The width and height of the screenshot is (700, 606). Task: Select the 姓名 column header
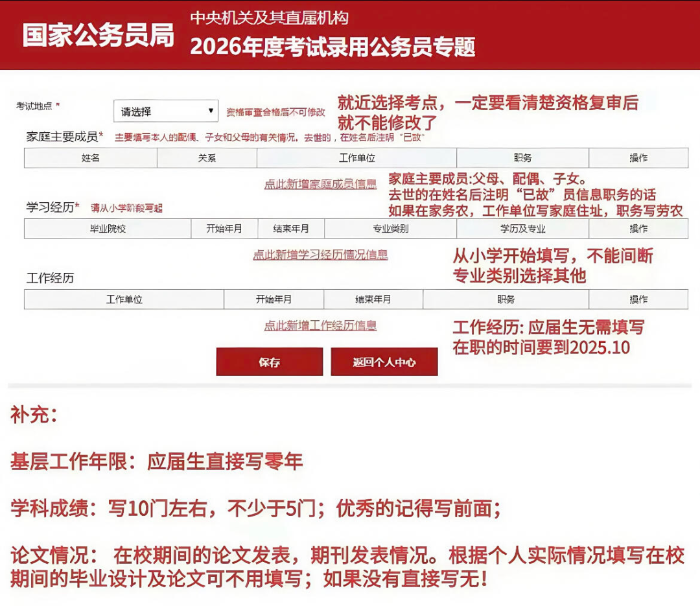91,157
